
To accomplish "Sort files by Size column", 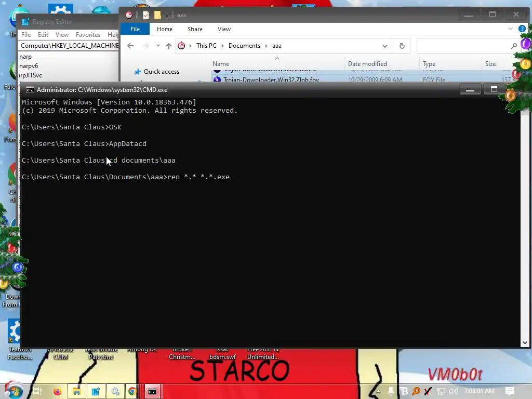I will pos(490,64).
